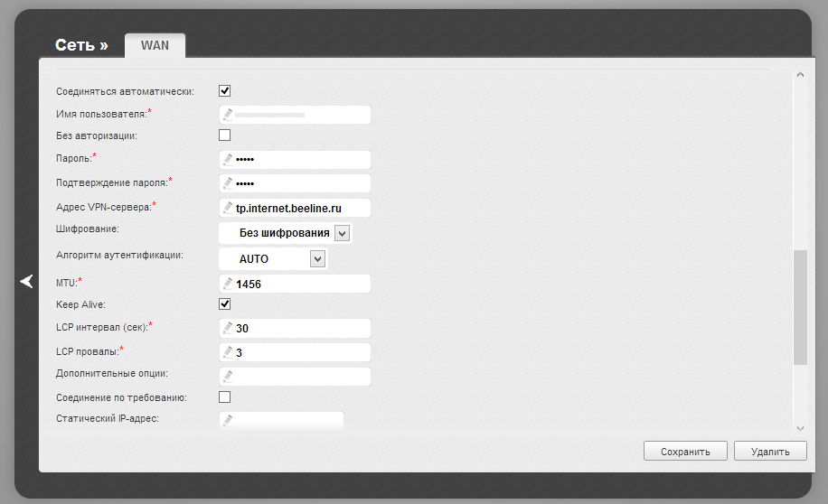Screen dimensions: 828x504
Task: Click the left arrow to collapse the panel
Action: pyautogui.click(x=26, y=282)
